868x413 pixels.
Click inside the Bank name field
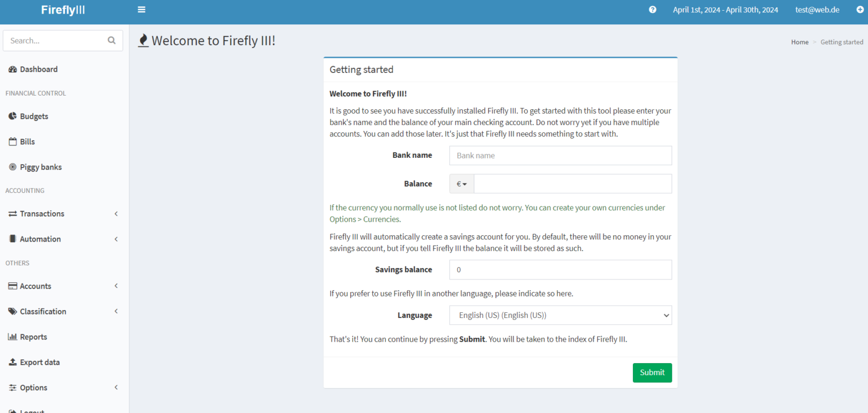coord(559,155)
